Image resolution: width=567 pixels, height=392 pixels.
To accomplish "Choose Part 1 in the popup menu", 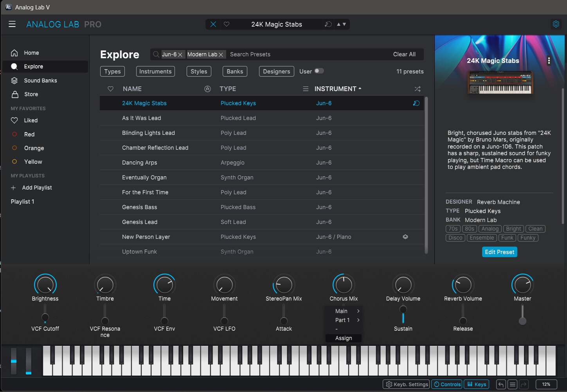I will tap(342, 320).
